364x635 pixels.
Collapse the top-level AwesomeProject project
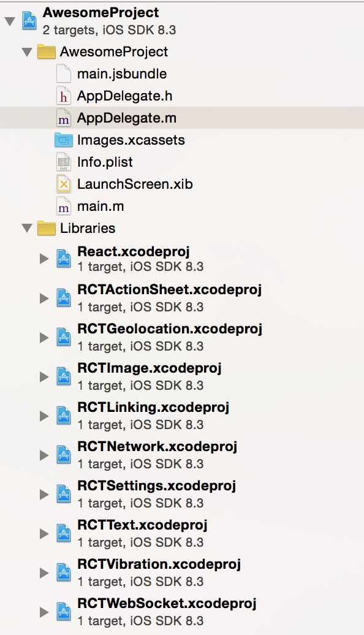10,21
